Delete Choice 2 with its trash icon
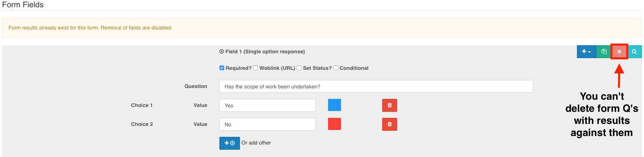The image size is (644, 157). [x=389, y=124]
